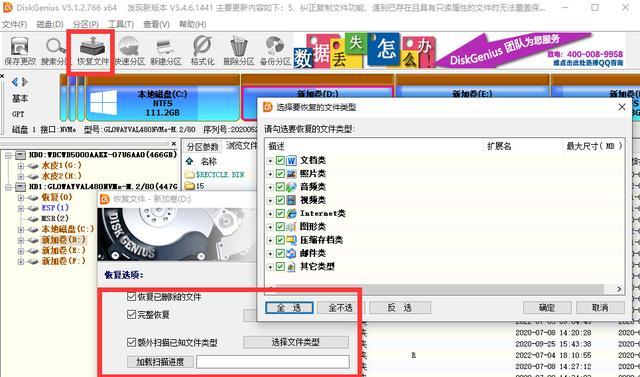Click the 恢复文件 toolbar icon

93,51
